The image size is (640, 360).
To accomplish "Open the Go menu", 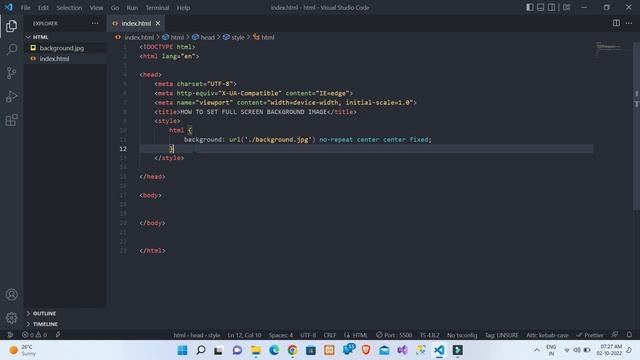I will pyautogui.click(x=115, y=8).
